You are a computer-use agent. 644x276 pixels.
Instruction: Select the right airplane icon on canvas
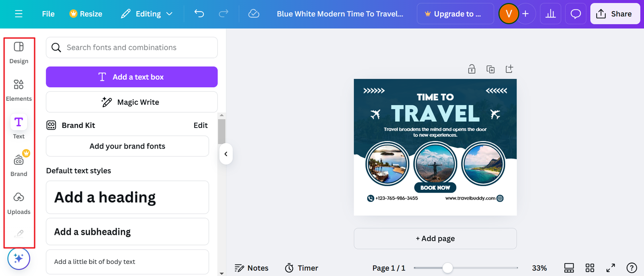tap(495, 114)
